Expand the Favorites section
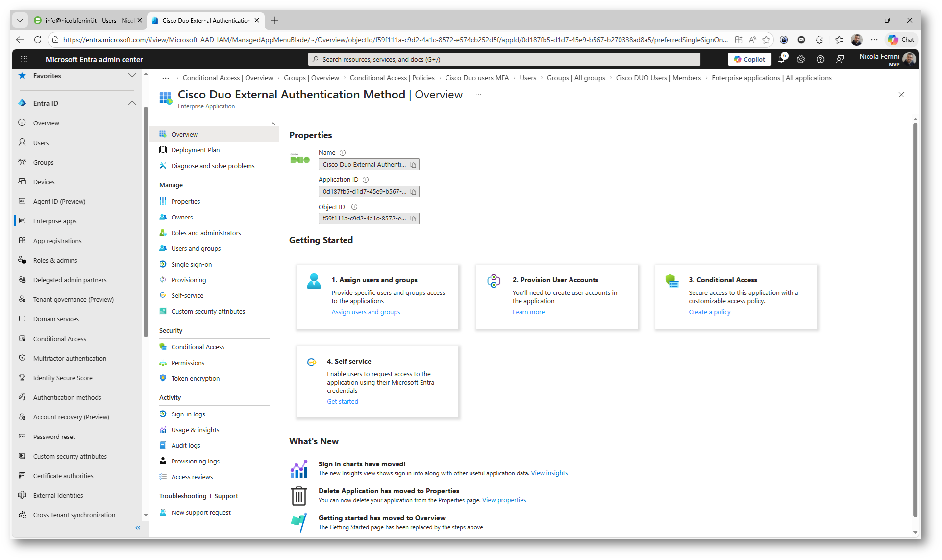942x560 pixels. pyautogui.click(x=132, y=76)
